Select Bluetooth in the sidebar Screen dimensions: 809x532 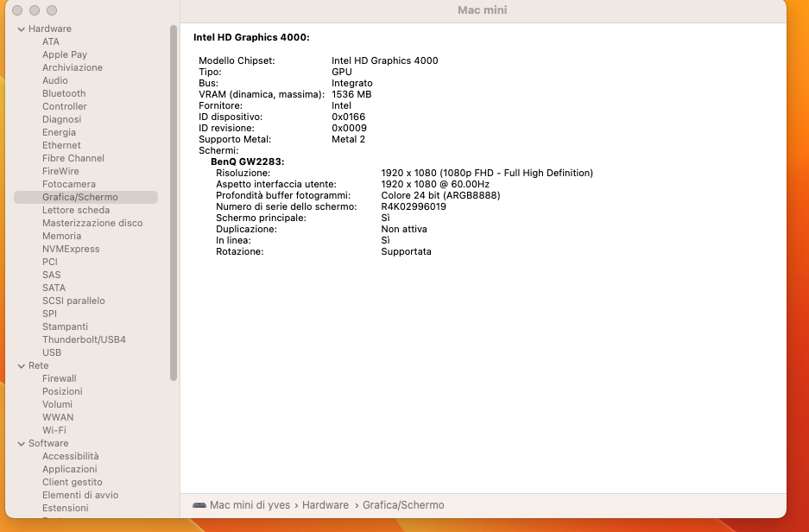64,93
